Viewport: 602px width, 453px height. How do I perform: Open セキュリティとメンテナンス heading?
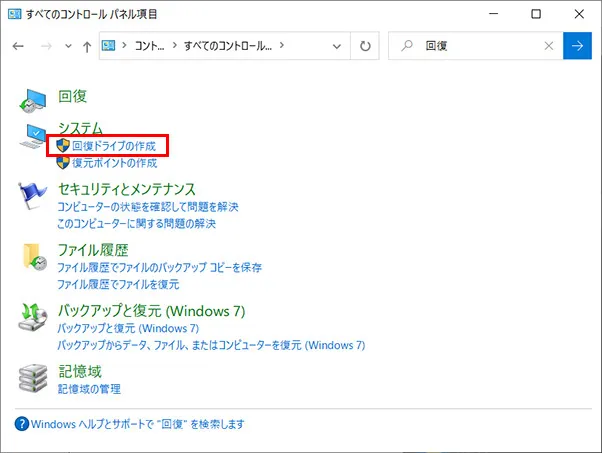(127, 189)
